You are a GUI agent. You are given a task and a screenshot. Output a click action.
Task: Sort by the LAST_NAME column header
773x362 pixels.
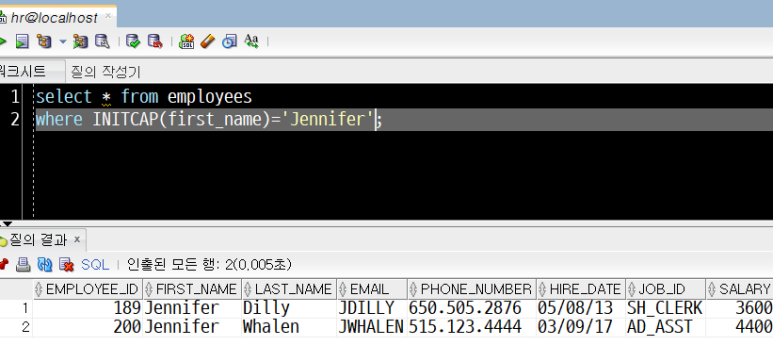(289, 289)
